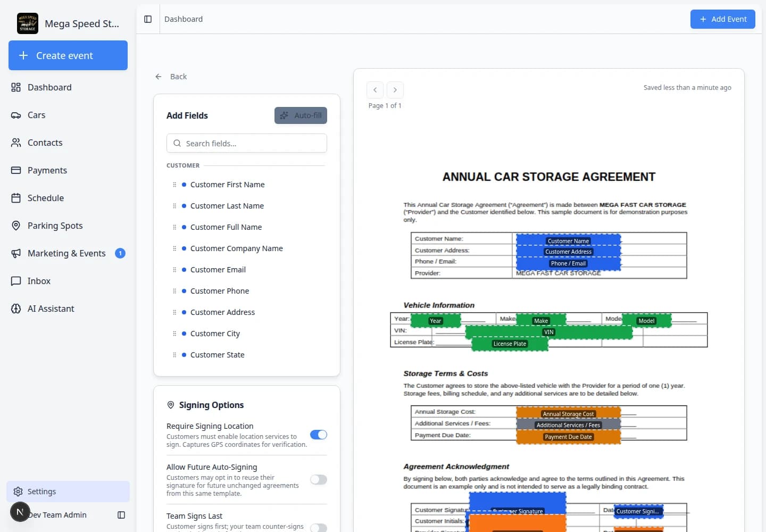766x532 pixels.
Task: Grab drag handle of Customer Last Name
Action: 174,206
